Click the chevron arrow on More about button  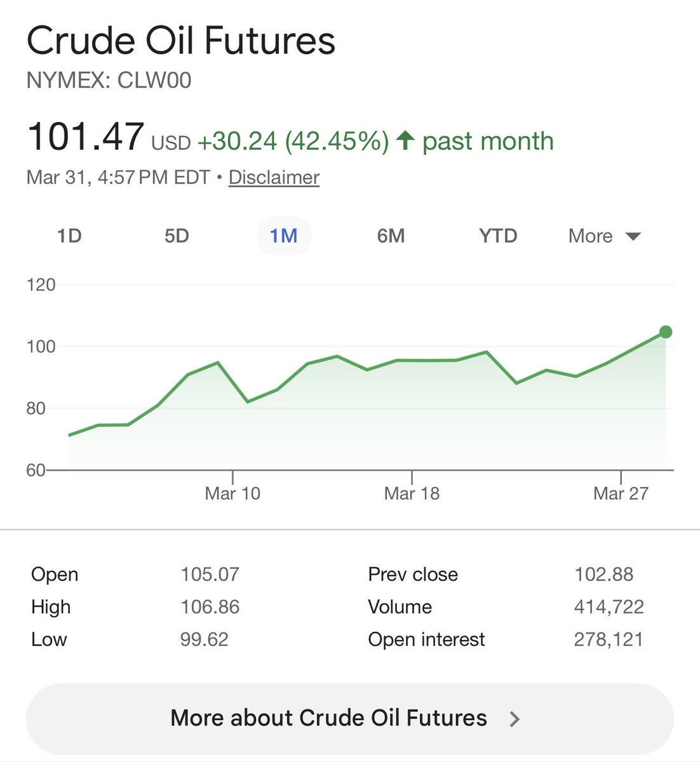click(x=515, y=719)
